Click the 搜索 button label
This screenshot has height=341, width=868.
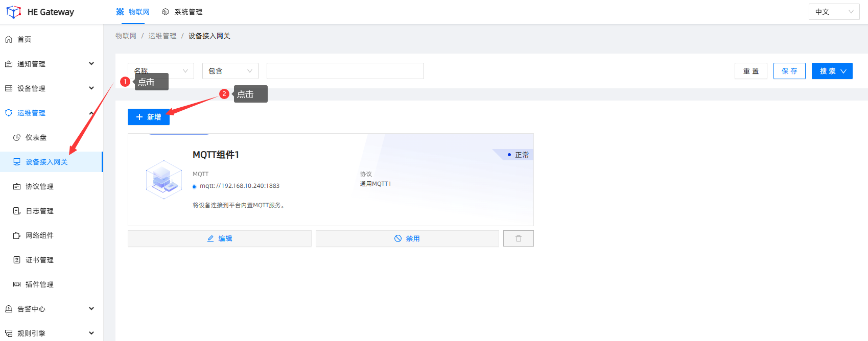828,71
